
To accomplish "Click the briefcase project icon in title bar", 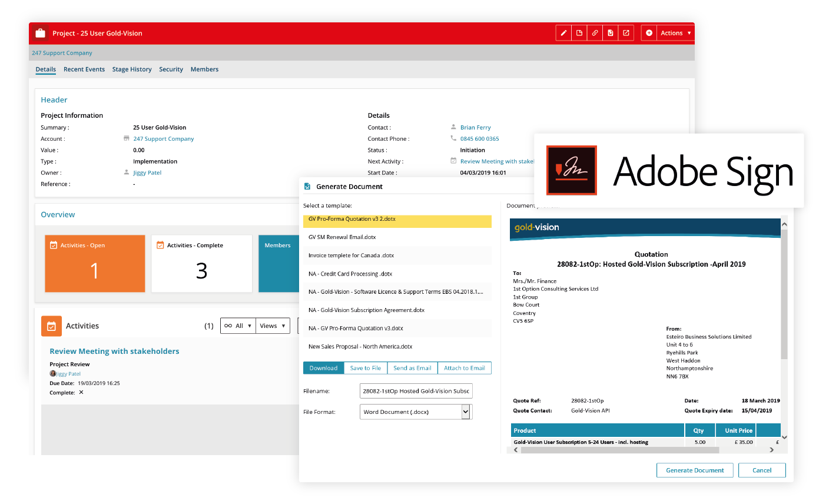I will (41, 33).
